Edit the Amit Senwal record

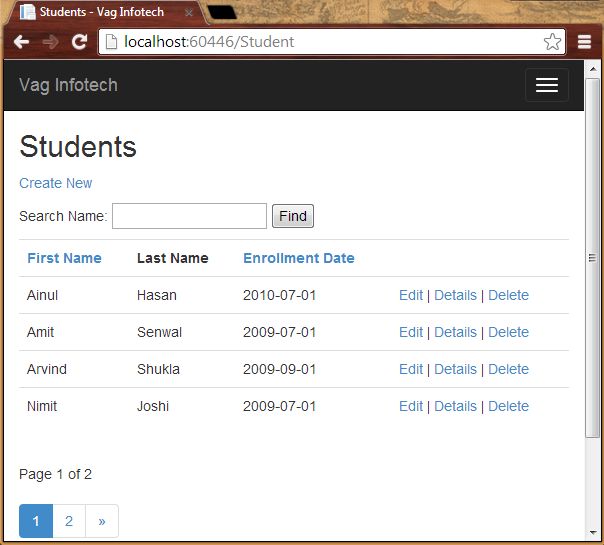click(x=411, y=332)
